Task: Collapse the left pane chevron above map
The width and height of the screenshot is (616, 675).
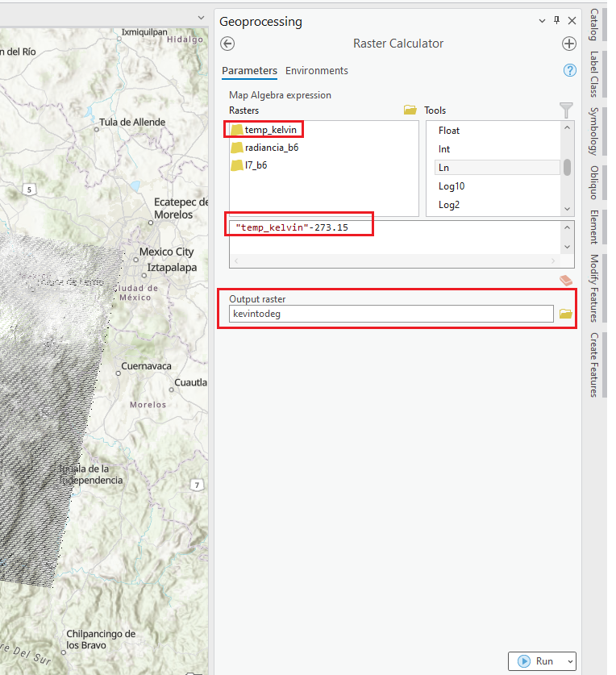Action: click(x=202, y=18)
